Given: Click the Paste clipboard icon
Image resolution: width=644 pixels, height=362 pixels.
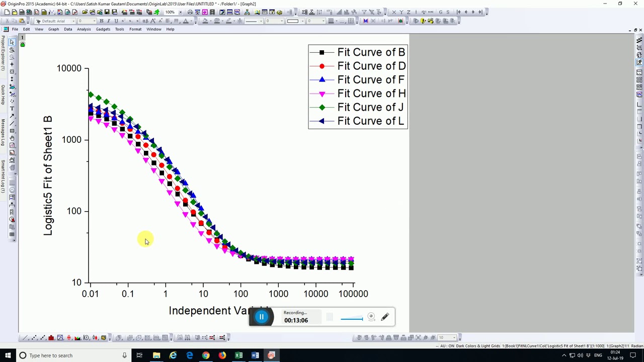Looking at the screenshot, I should (22, 21).
